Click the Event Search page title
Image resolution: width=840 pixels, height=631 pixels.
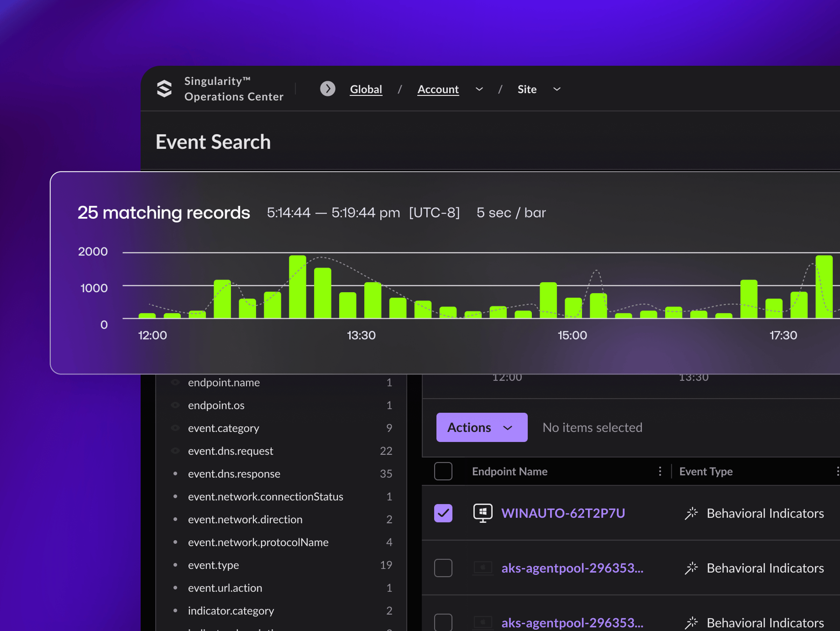213,142
